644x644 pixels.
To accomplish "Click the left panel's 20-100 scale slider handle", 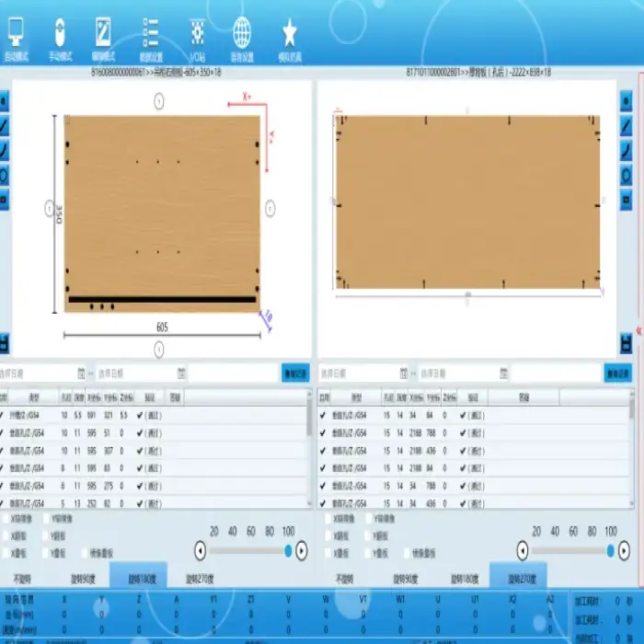I will tap(289, 550).
